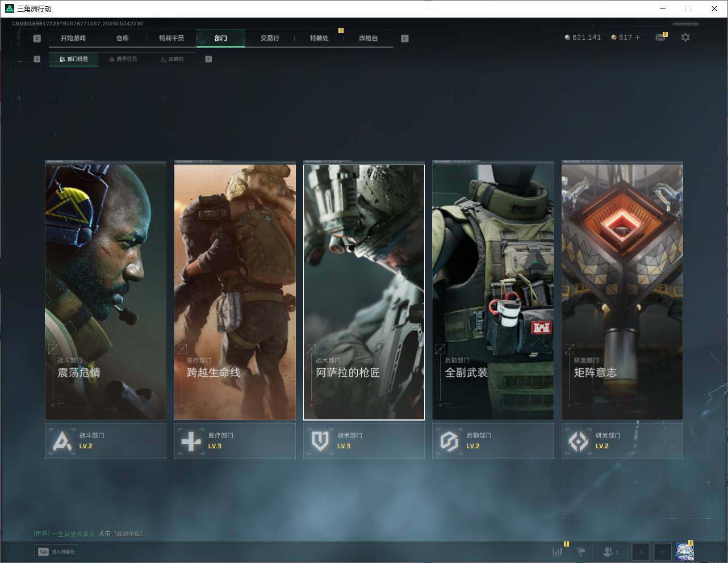
Task: Click the 战术部门 LV.3 button
Action: (364, 441)
